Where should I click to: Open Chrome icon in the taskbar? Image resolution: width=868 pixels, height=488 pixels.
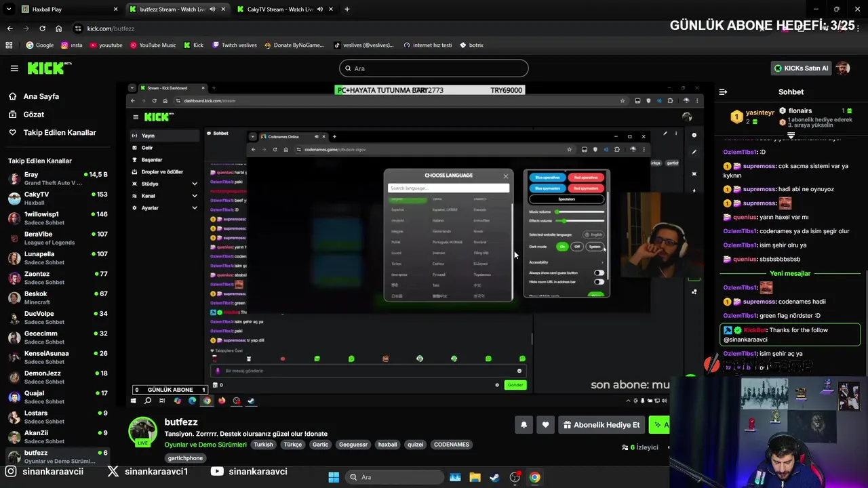pyautogui.click(x=535, y=477)
